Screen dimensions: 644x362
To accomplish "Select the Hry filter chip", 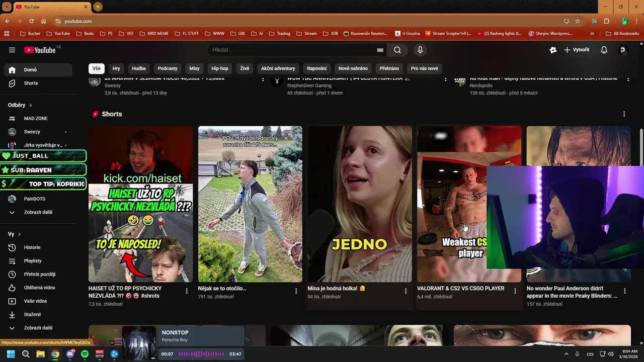I will tap(116, 68).
